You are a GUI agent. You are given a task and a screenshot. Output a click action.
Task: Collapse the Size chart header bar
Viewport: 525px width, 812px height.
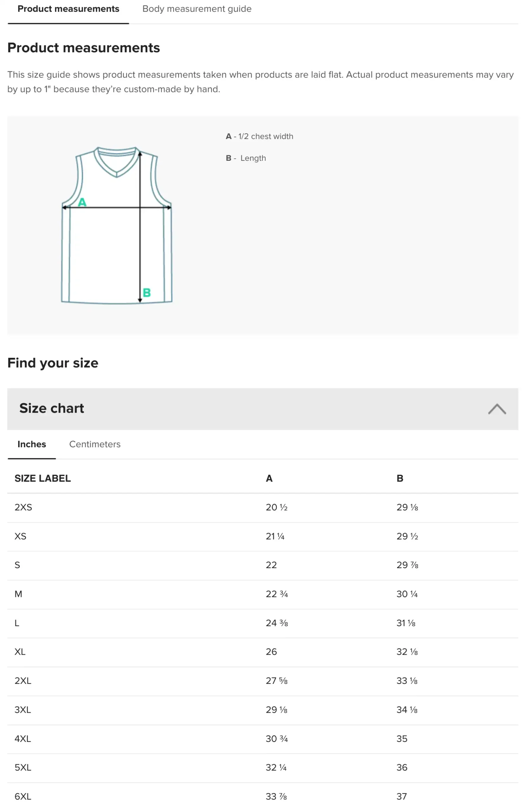click(262, 409)
